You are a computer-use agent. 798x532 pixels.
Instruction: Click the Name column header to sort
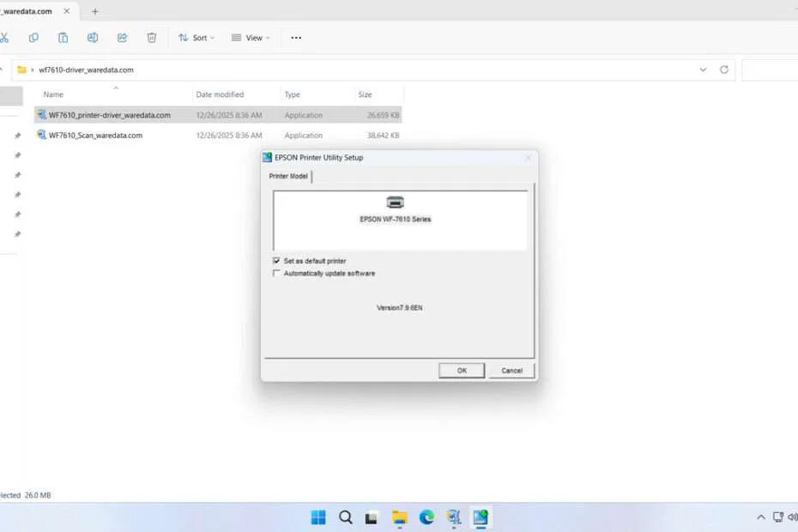coord(53,94)
